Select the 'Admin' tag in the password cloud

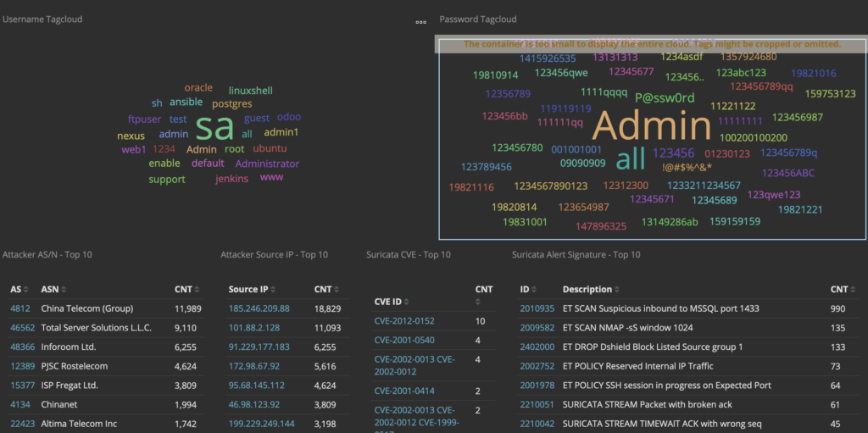[652, 126]
